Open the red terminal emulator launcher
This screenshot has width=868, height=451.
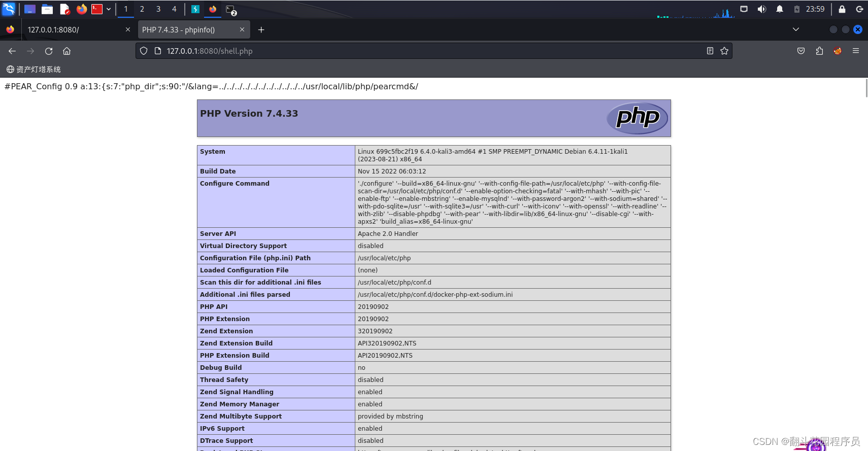tap(97, 9)
